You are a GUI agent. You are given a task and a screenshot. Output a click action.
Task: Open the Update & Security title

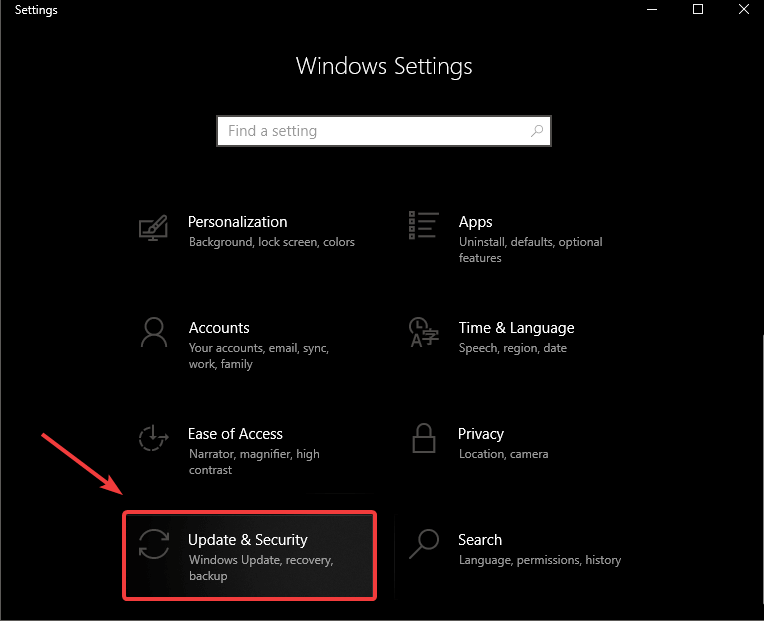click(247, 540)
